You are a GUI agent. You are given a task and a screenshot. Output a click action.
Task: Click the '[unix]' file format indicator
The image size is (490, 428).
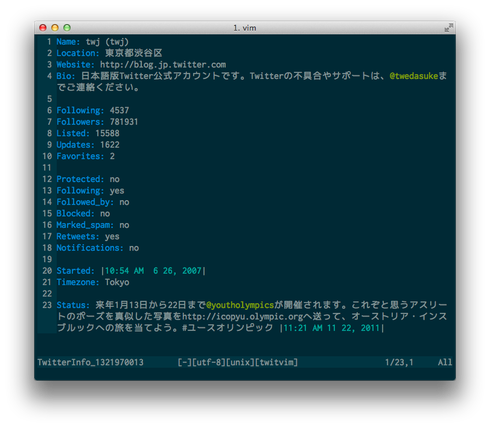click(x=240, y=362)
